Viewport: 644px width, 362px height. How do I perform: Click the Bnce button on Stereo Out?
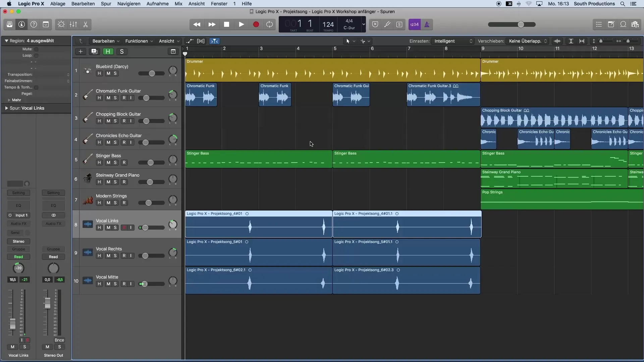click(59, 340)
